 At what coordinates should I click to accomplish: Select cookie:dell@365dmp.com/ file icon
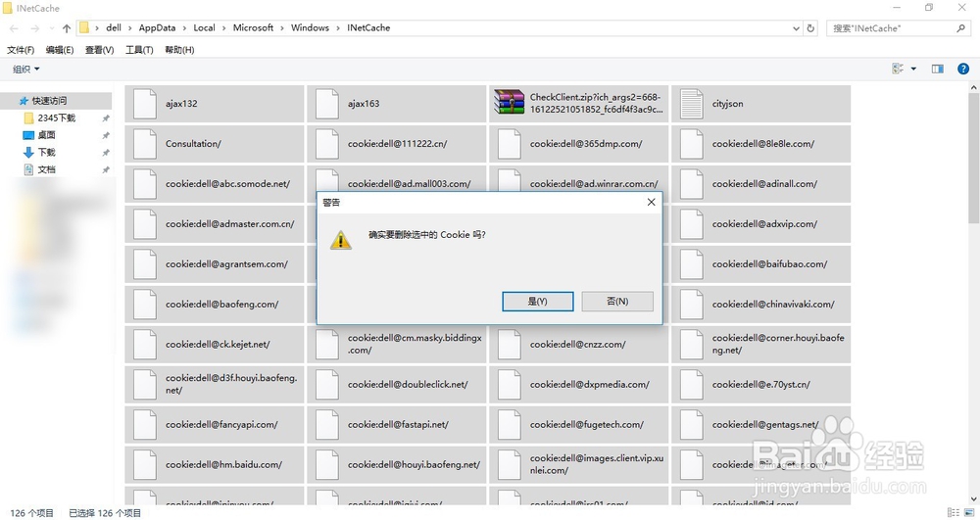509,144
